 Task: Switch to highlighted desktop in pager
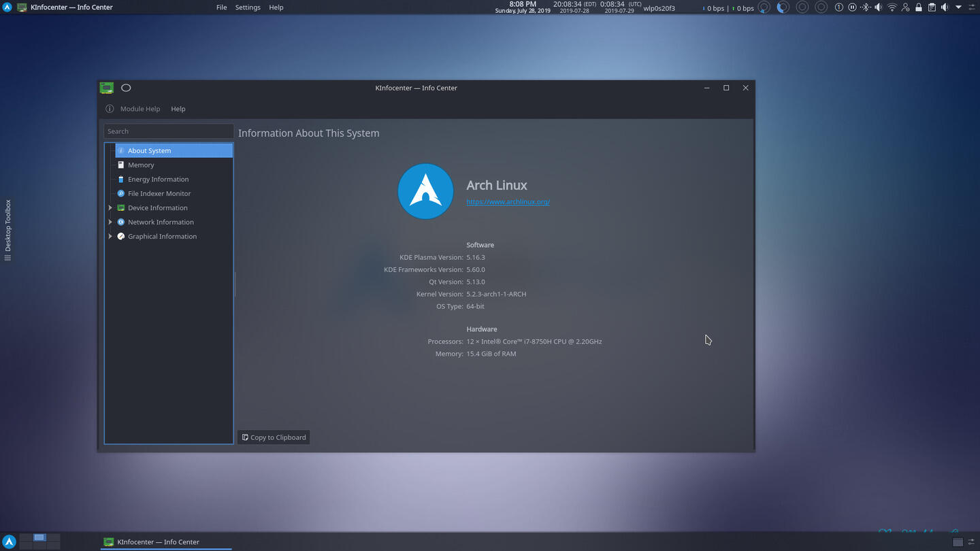coord(39,537)
